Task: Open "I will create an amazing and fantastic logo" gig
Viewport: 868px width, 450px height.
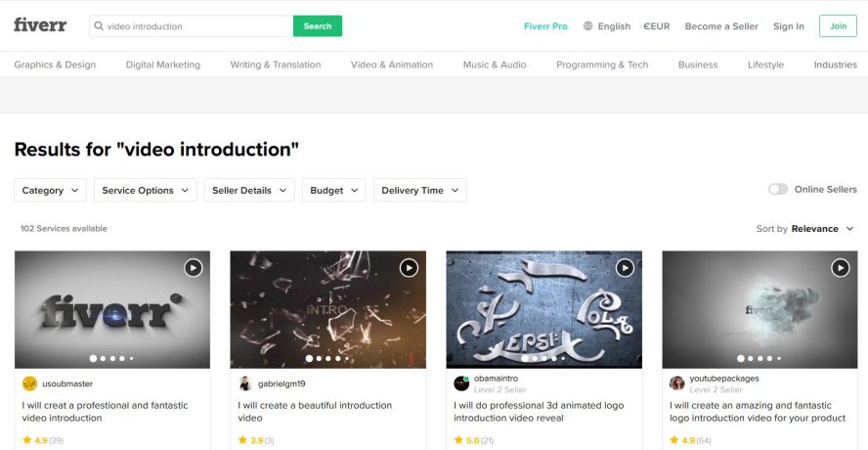Action: click(x=758, y=411)
